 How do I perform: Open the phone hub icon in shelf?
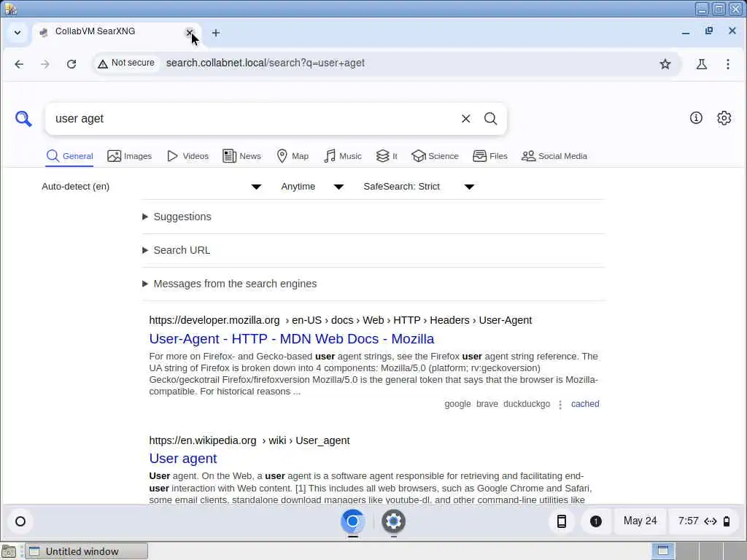point(562,521)
